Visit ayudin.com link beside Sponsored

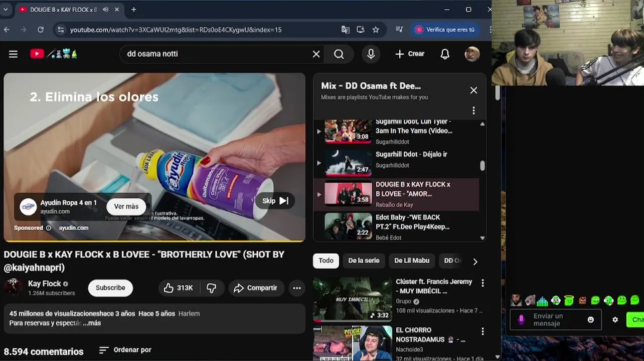tap(73, 228)
